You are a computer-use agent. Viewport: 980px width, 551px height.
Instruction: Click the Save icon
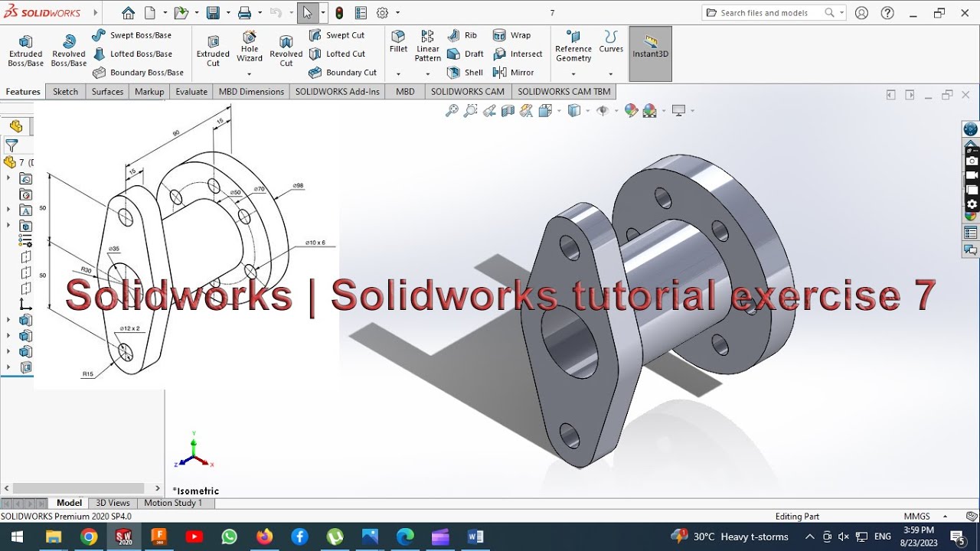[213, 13]
